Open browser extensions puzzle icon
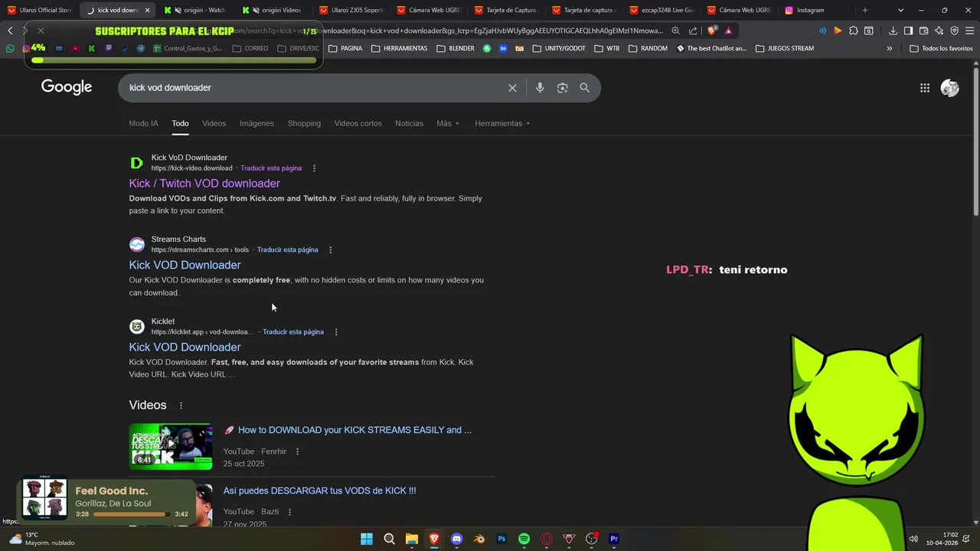This screenshot has width=980, height=551. pos(854,31)
